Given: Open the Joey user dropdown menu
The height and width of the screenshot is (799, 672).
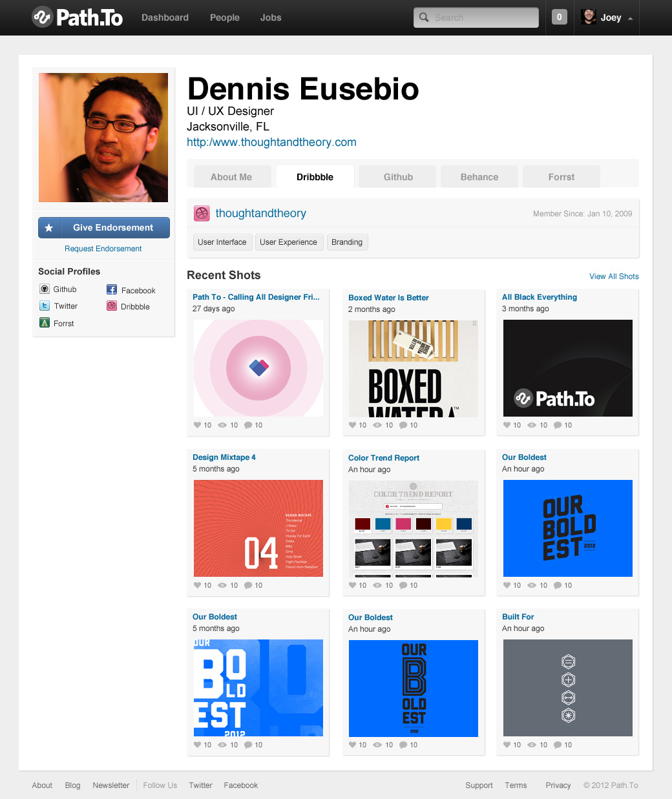Looking at the screenshot, I should pos(607,17).
